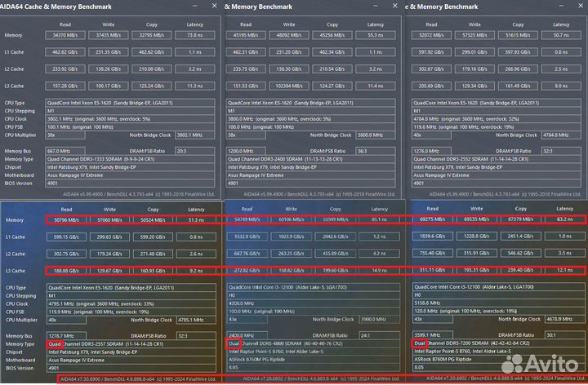The width and height of the screenshot is (588, 385).
Task: Select the 24:1 DRAM:FSB ratio field
Action: pos(379,335)
